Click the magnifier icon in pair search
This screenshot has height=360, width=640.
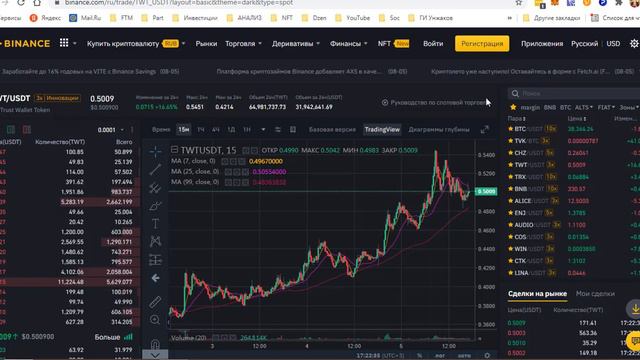pos(515,93)
